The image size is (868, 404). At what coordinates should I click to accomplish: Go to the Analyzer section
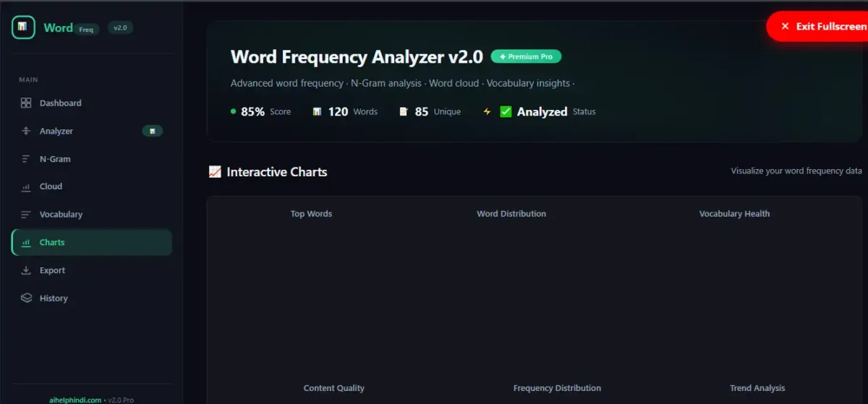point(92,131)
